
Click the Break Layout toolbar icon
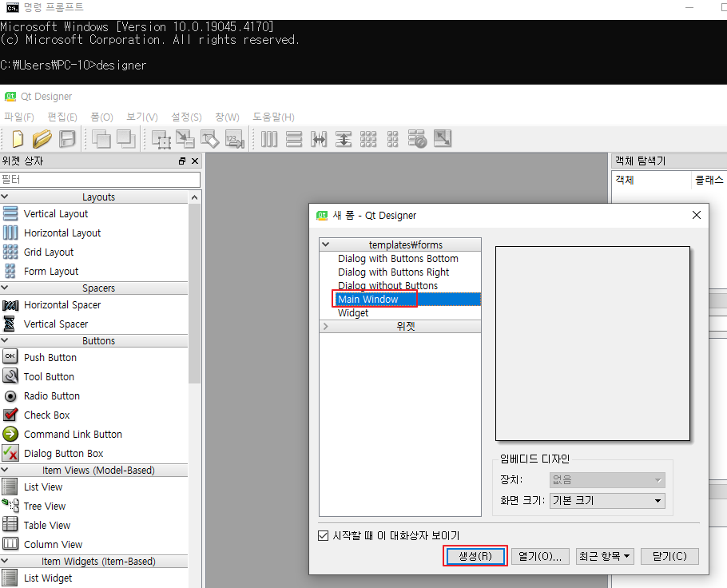point(417,139)
